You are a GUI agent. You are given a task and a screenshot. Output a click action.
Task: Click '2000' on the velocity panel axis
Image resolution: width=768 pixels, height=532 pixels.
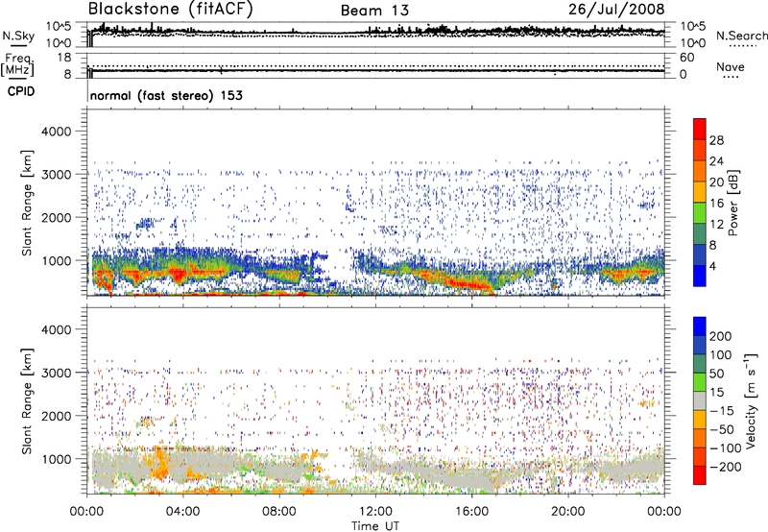(56, 416)
